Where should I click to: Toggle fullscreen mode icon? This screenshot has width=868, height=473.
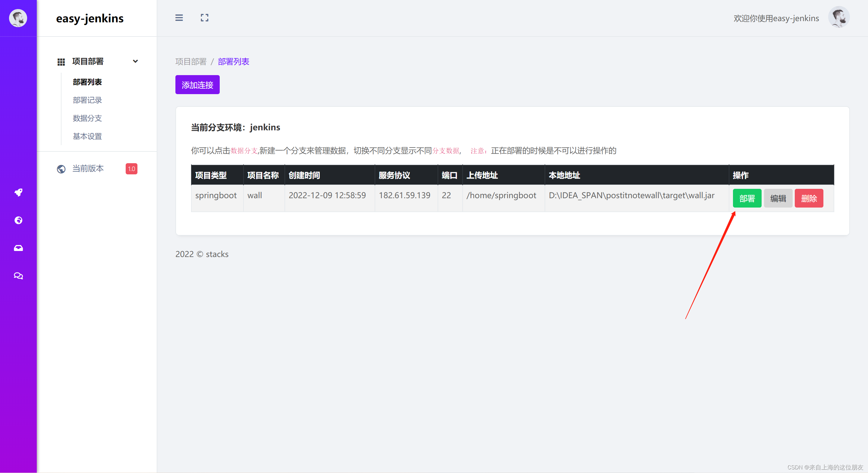coord(205,18)
